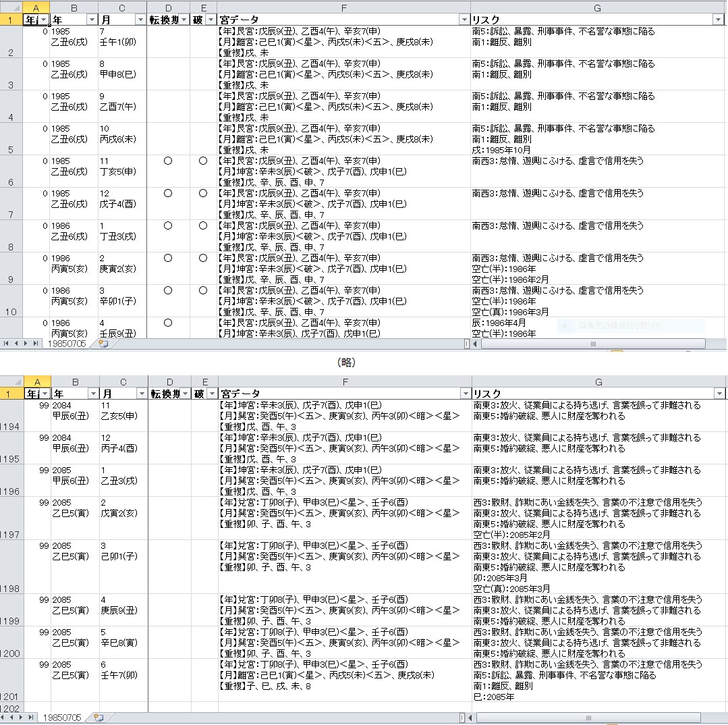The image size is (728, 725).
Task: Open 破 column filter in lower sheet
Action: 212,394
